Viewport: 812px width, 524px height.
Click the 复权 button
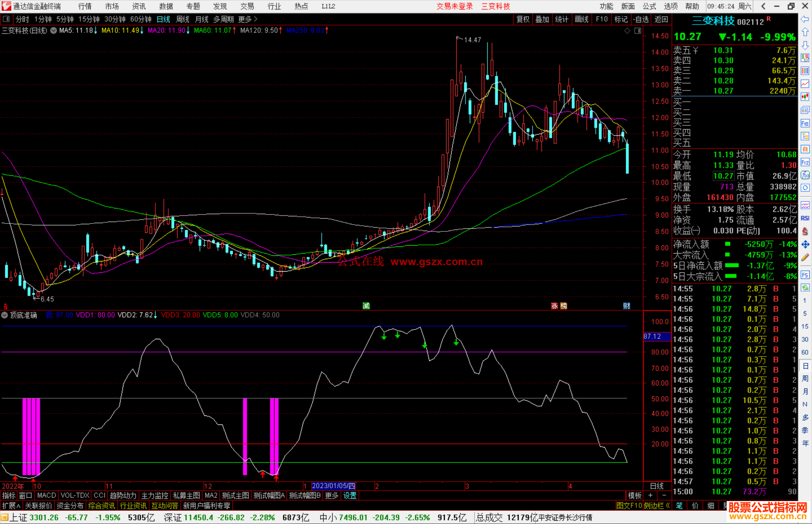coord(523,19)
